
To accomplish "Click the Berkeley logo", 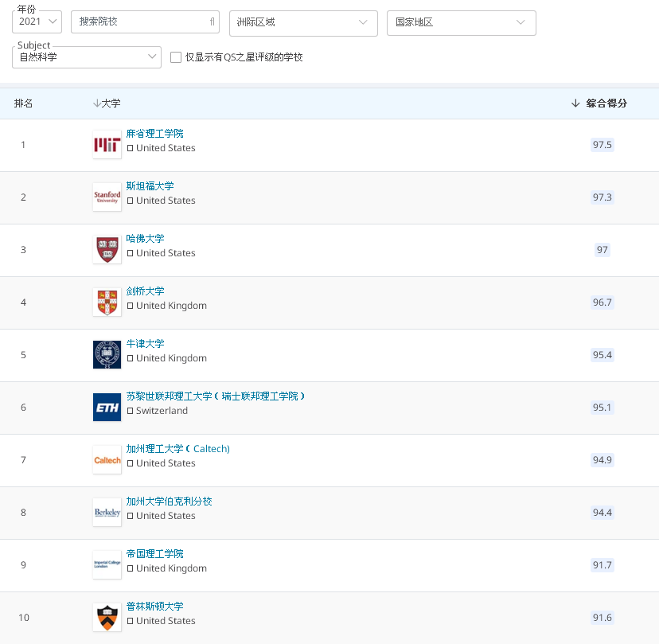I will (107, 513).
